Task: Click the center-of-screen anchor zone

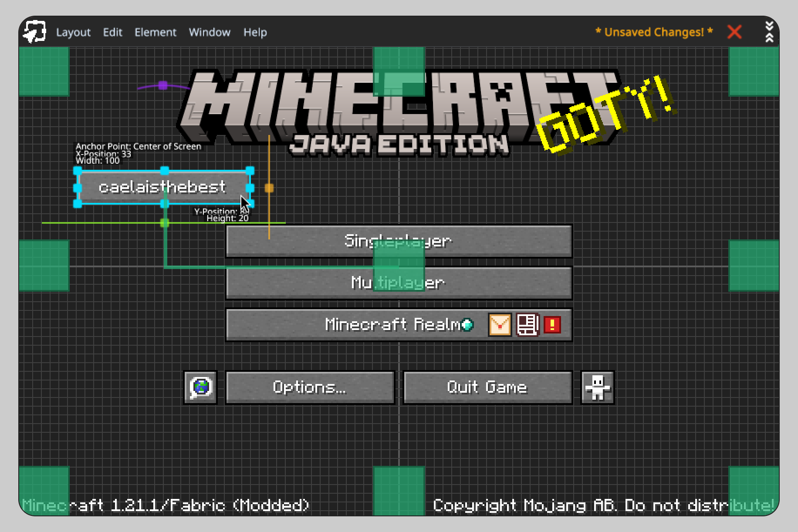Action: [x=399, y=266]
